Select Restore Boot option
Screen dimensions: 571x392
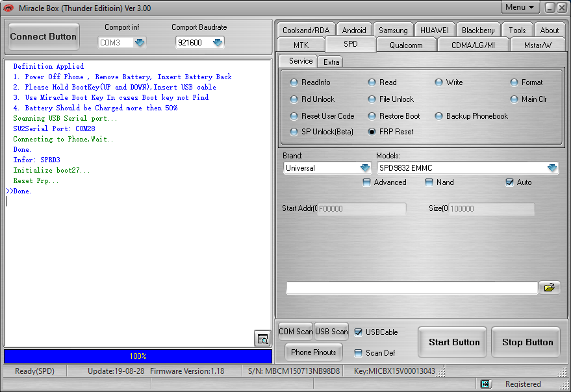(x=394, y=116)
